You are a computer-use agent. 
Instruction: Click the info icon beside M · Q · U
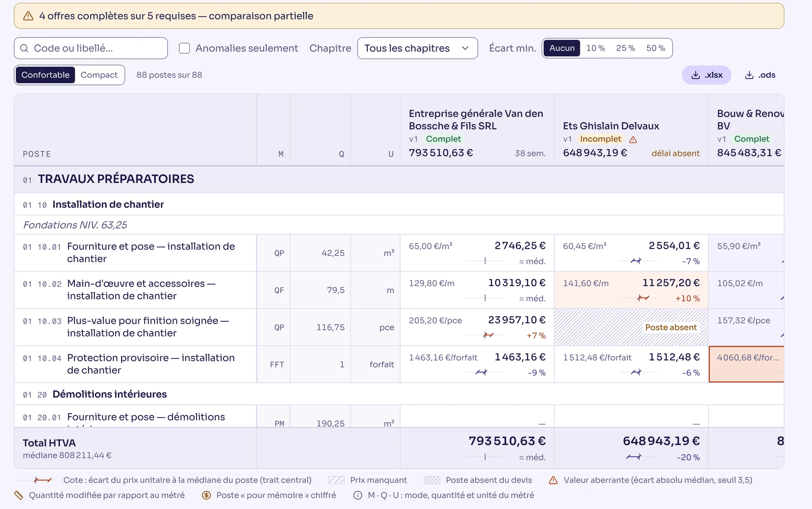point(358,495)
